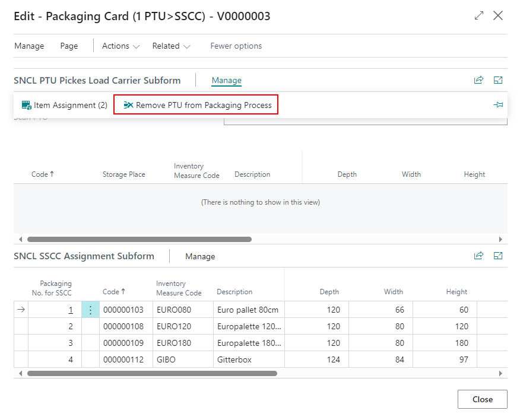Open Manage tab in SSCC Assignment Subform
Image resolution: width=520 pixels, height=420 pixels.
200,256
